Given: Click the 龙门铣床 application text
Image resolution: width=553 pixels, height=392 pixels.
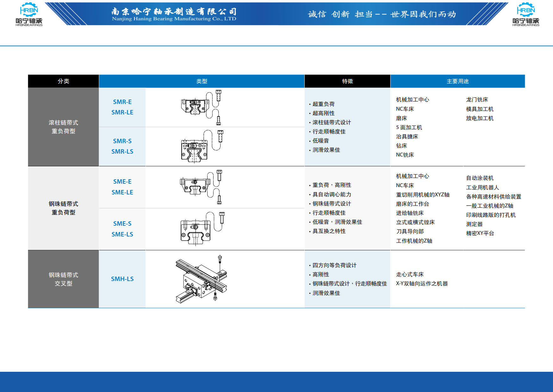Looking at the screenshot, I should click(x=477, y=100).
